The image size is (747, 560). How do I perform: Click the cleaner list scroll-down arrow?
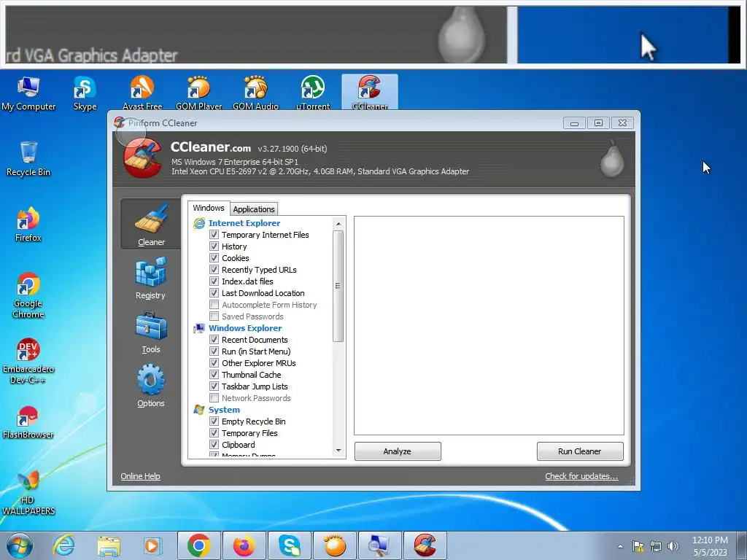pos(338,451)
